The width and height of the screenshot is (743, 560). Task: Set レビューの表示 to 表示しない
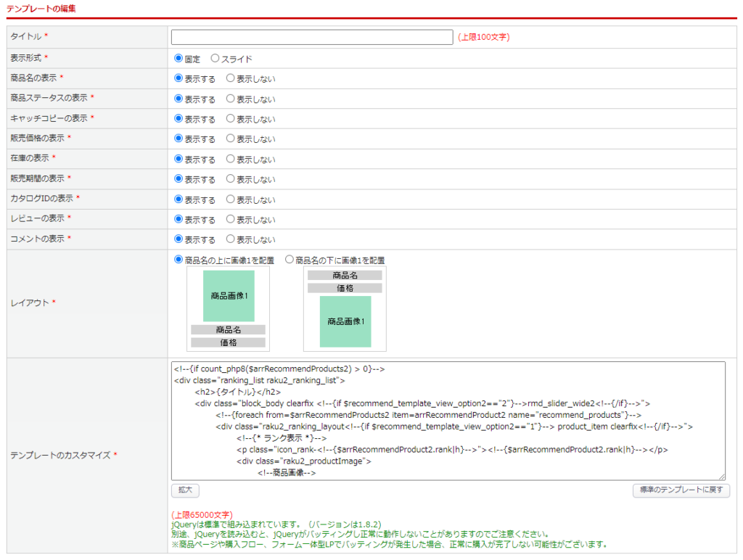point(231,219)
